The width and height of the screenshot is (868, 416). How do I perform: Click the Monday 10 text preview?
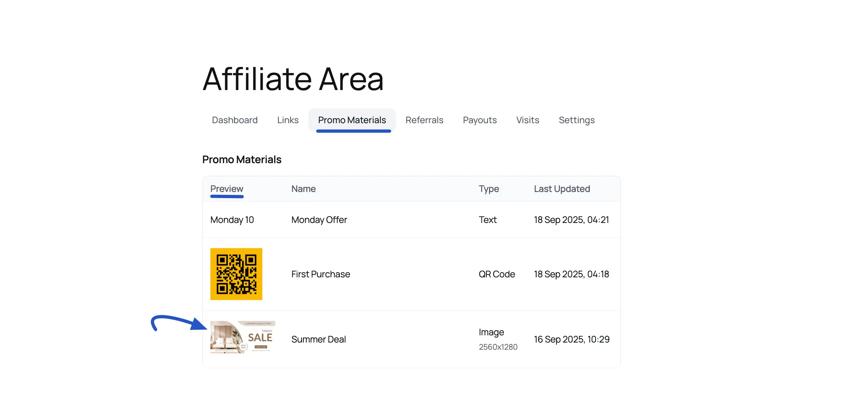pos(232,220)
